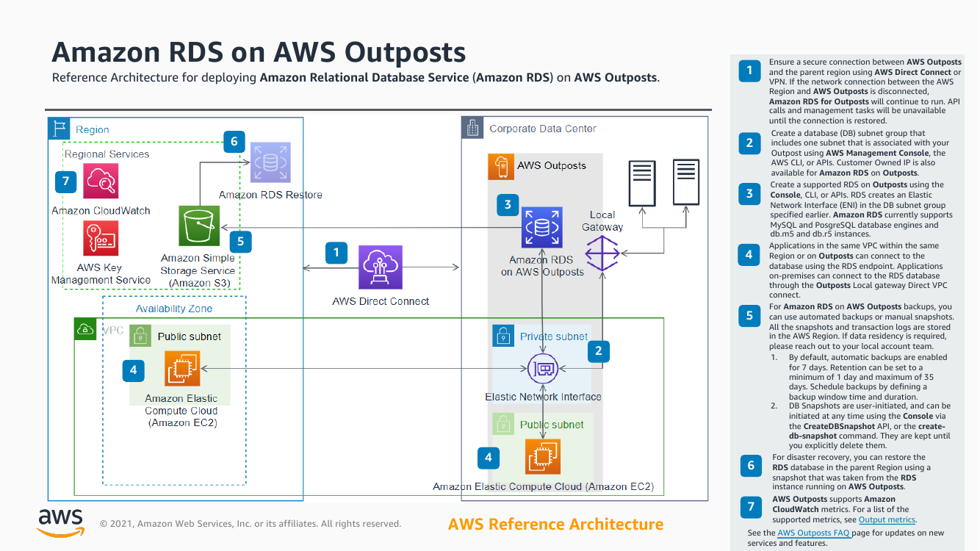Viewport: 980px width, 551px height.
Task: Click the "AWS Reference Architecture" footer text
Action: 555,524
